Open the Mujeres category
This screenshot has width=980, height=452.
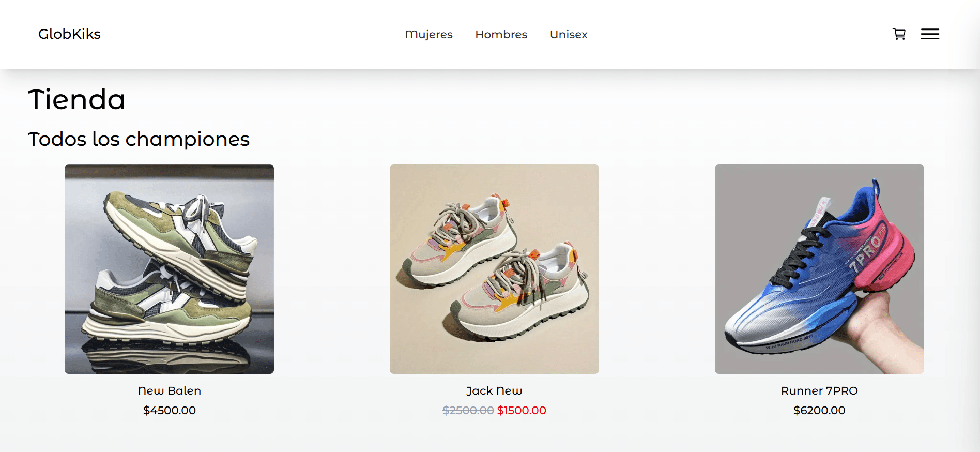tap(428, 35)
